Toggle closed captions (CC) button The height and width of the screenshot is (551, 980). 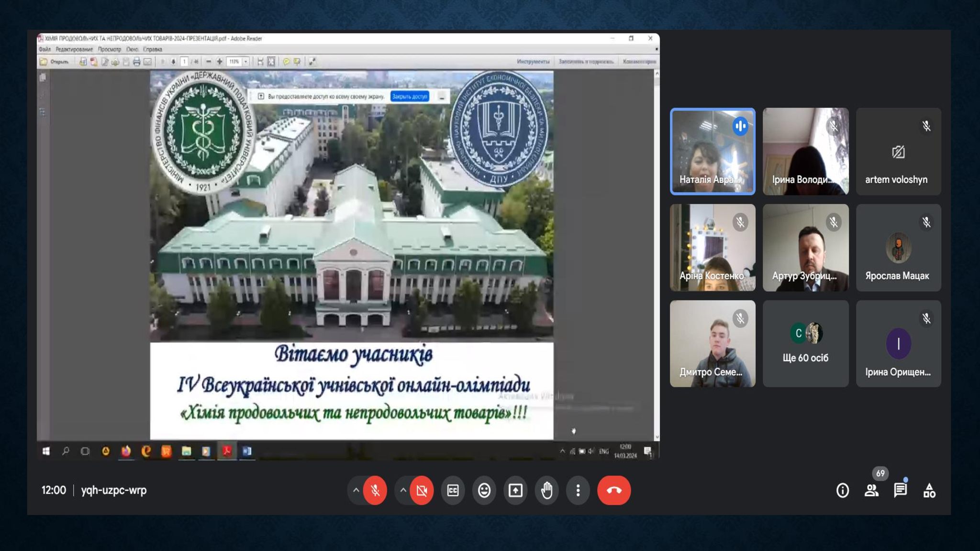[453, 490]
